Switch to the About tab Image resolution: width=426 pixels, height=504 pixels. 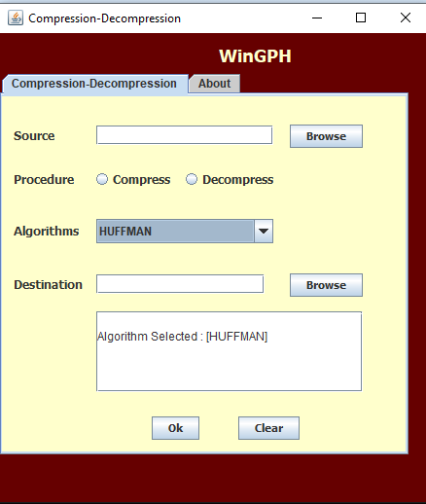click(214, 84)
